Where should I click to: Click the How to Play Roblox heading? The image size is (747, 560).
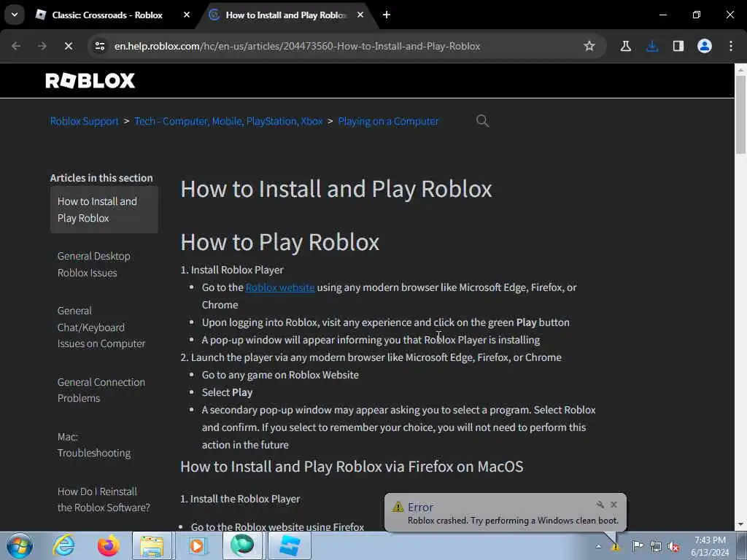pyautogui.click(x=279, y=242)
